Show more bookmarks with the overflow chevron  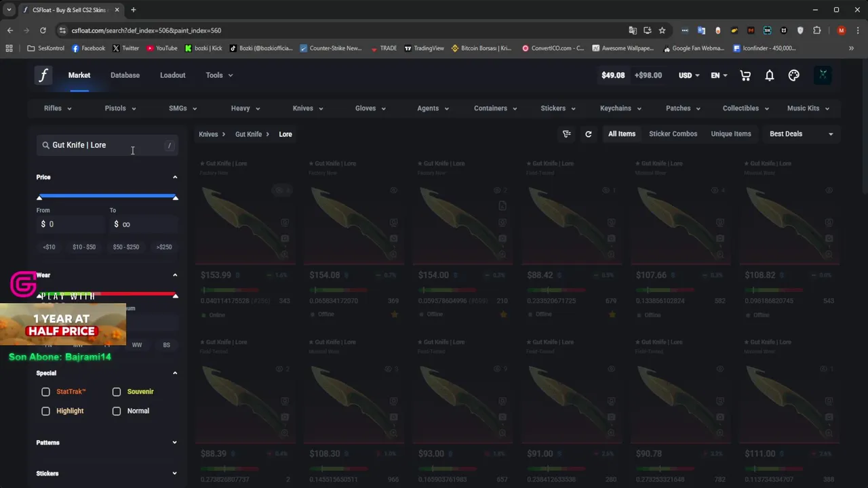(x=851, y=48)
